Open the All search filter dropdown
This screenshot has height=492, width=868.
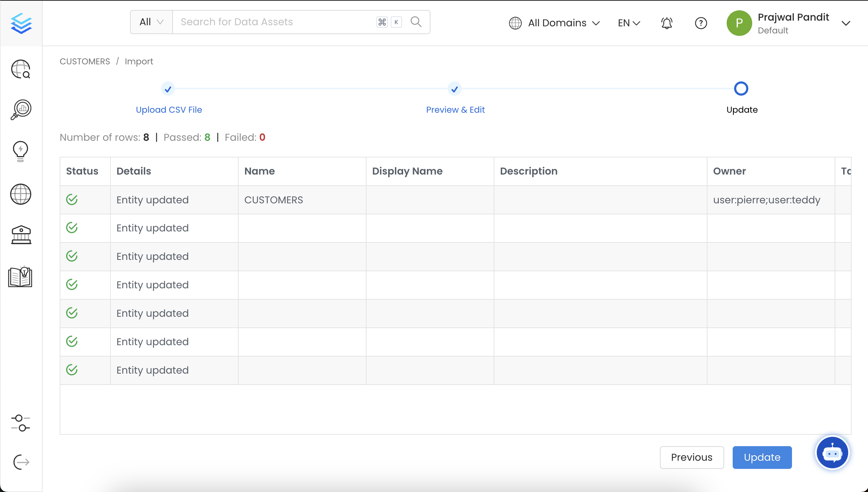[x=151, y=22]
